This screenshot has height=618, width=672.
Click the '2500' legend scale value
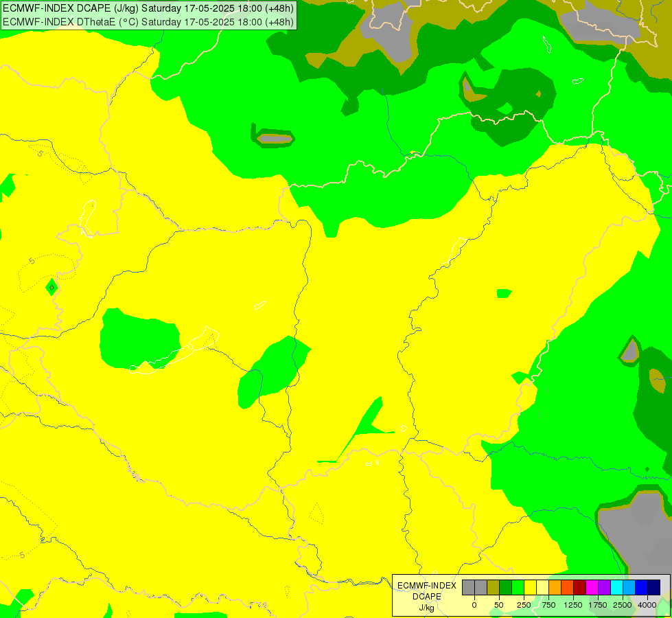pos(623,605)
